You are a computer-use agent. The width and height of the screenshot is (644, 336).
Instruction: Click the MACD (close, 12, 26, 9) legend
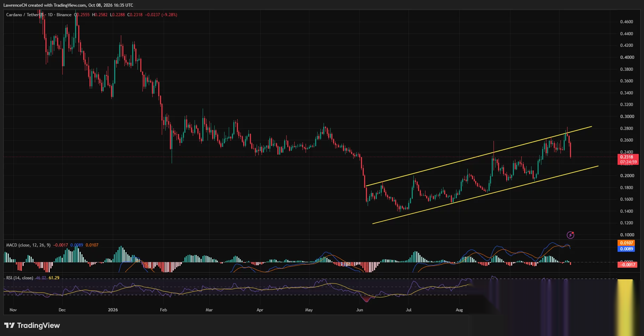28,245
